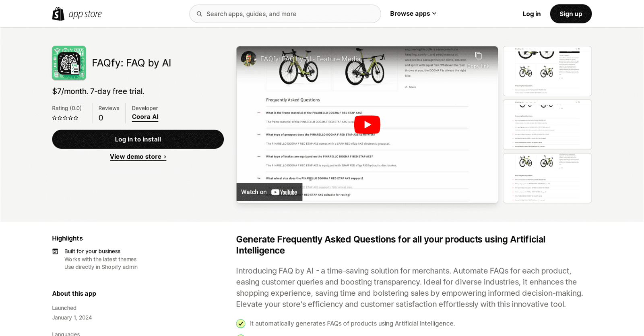Click the search magnifier icon

tap(199, 14)
